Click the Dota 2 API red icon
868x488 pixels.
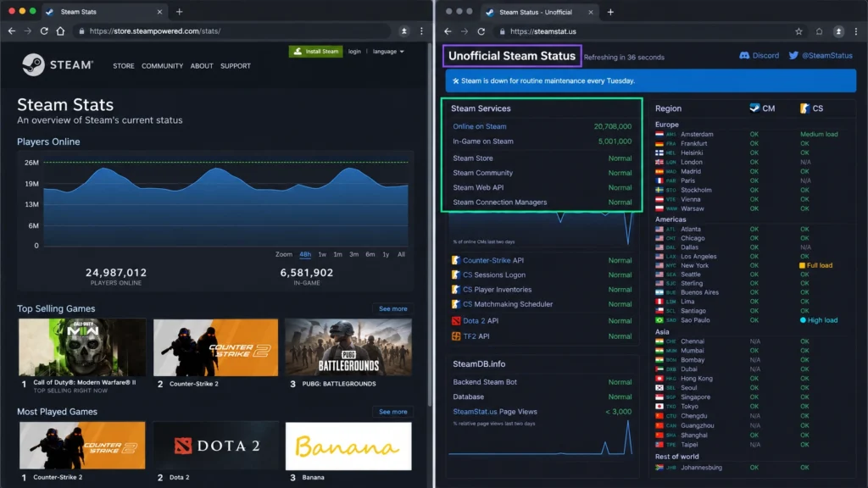455,320
